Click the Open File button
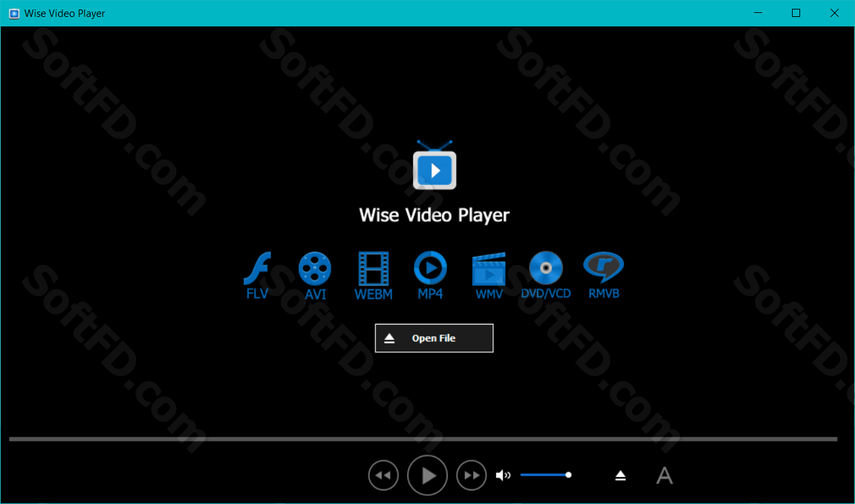Viewport: 855px width, 504px height. pyautogui.click(x=434, y=338)
